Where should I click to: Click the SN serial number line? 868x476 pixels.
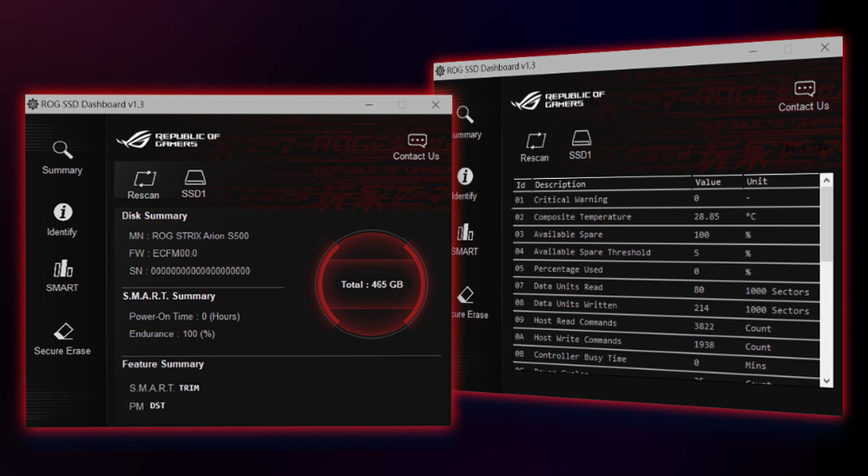click(x=189, y=271)
